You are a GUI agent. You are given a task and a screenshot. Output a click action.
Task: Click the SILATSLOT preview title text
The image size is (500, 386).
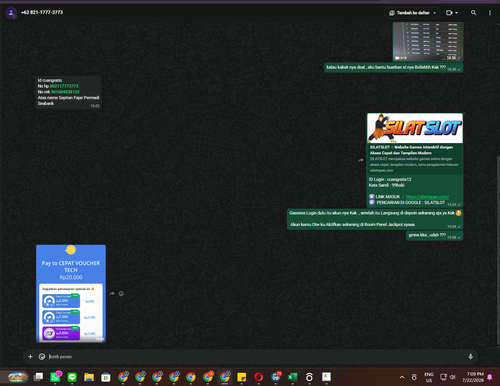411,150
